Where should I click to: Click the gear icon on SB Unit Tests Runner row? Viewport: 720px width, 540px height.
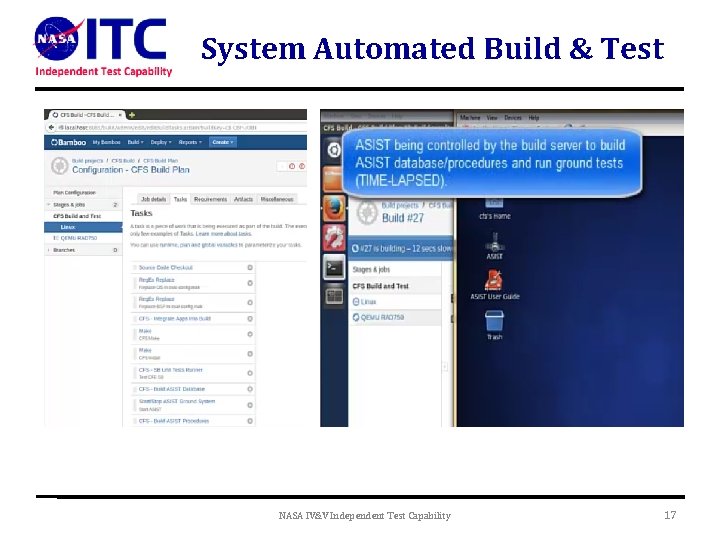point(250,373)
